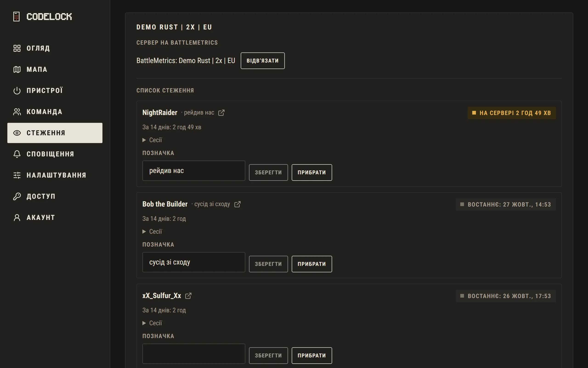588x368 pixels.
Task: Open Доступ section
Action: pyautogui.click(x=55, y=196)
